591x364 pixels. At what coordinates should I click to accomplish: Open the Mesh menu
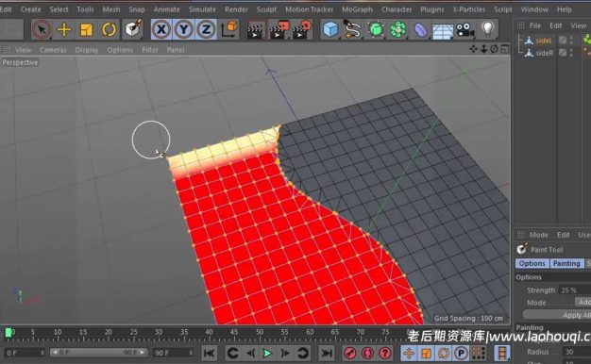point(111,9)
